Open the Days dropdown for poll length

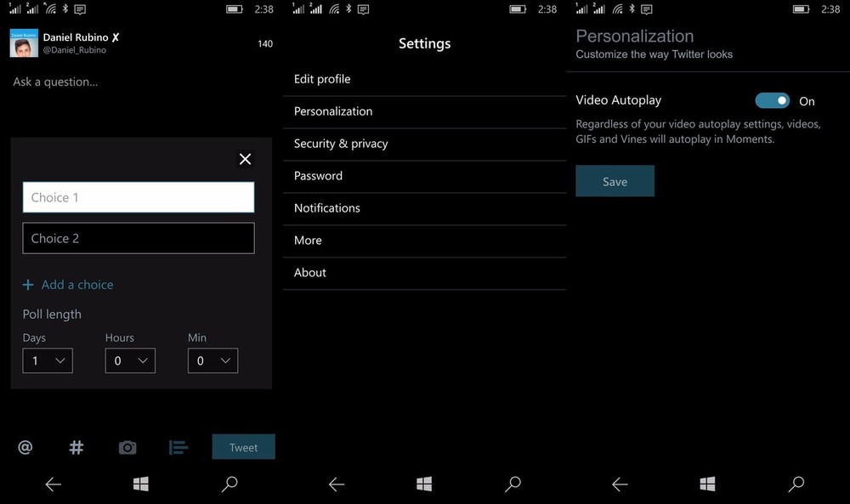48,360
